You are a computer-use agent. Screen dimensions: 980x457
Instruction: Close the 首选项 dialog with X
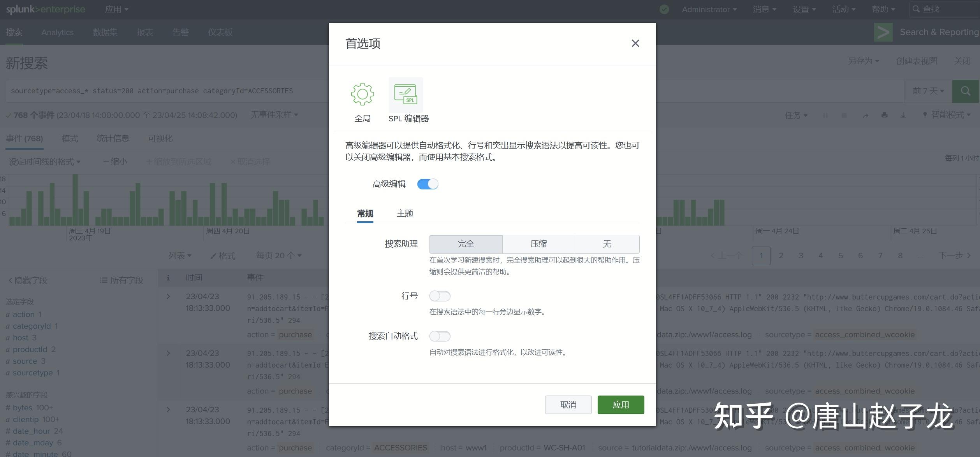(635, 44)
